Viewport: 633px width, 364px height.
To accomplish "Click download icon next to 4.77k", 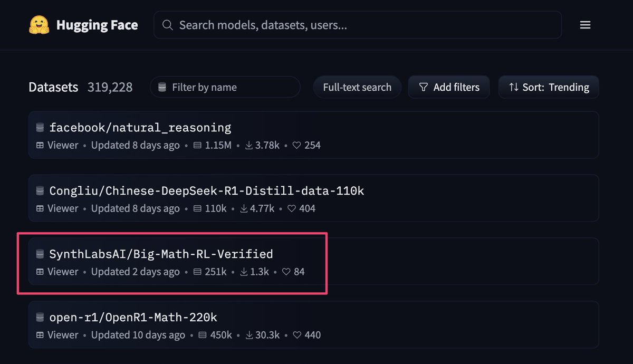I will tap(244, 208).
